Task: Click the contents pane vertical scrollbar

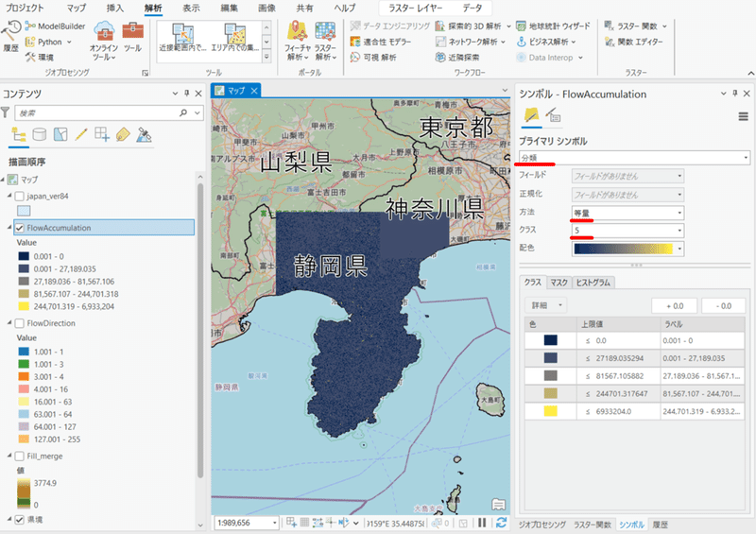Action: coord(200,331)
